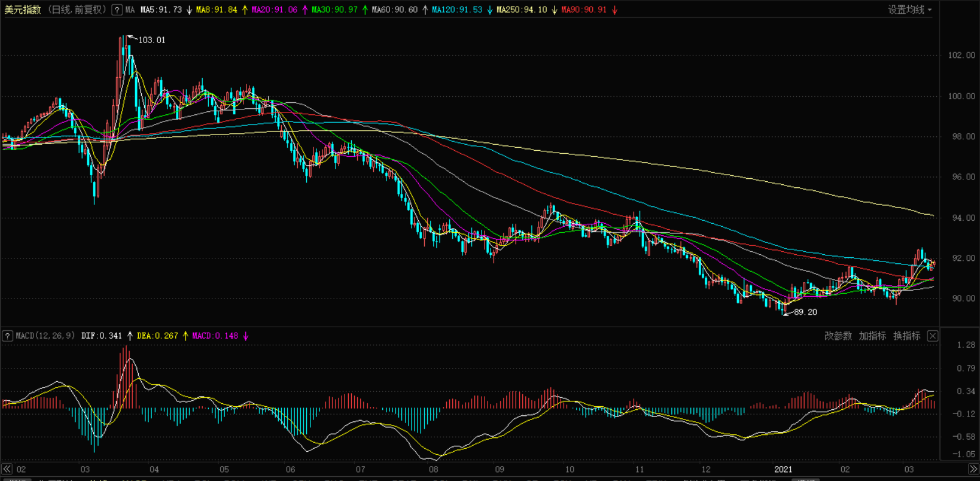The image size is (980, 481).
Task: Close the MACD indicator panel
Action: 933,336
